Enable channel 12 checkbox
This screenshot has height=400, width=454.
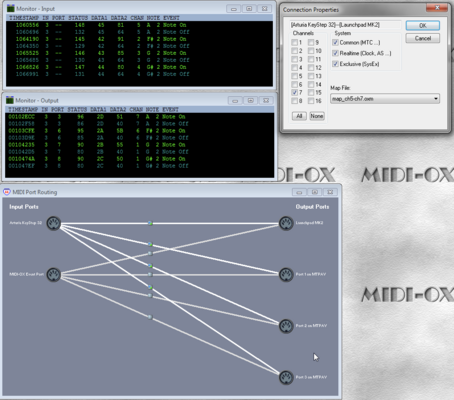(311, 68)
